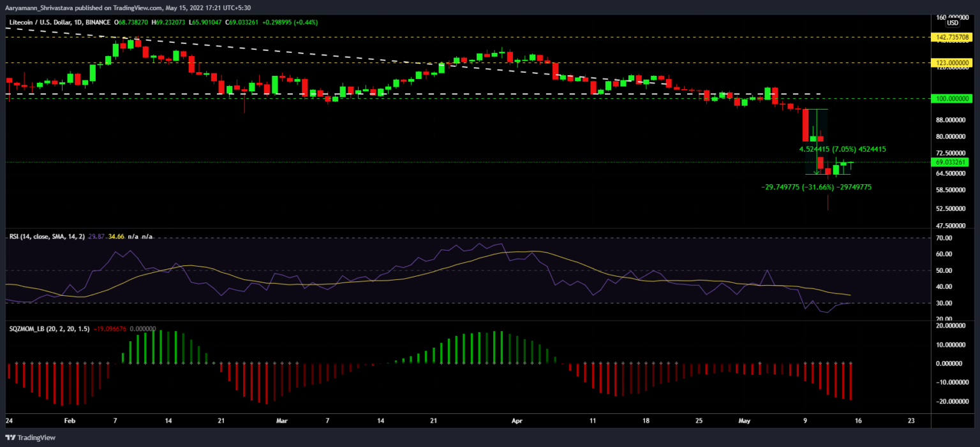Click the -31.66% price range measurement label

[817, 187]
